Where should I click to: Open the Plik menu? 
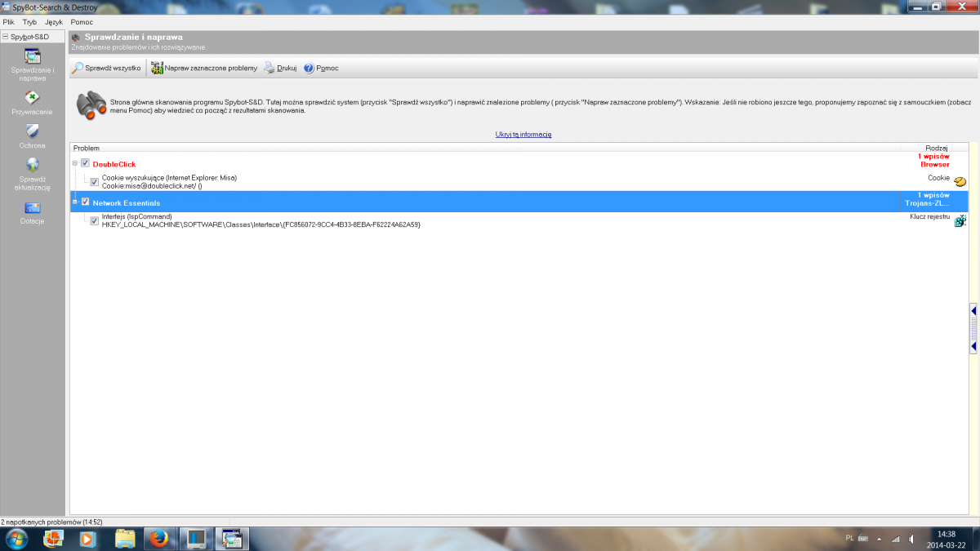coord(9,22)
